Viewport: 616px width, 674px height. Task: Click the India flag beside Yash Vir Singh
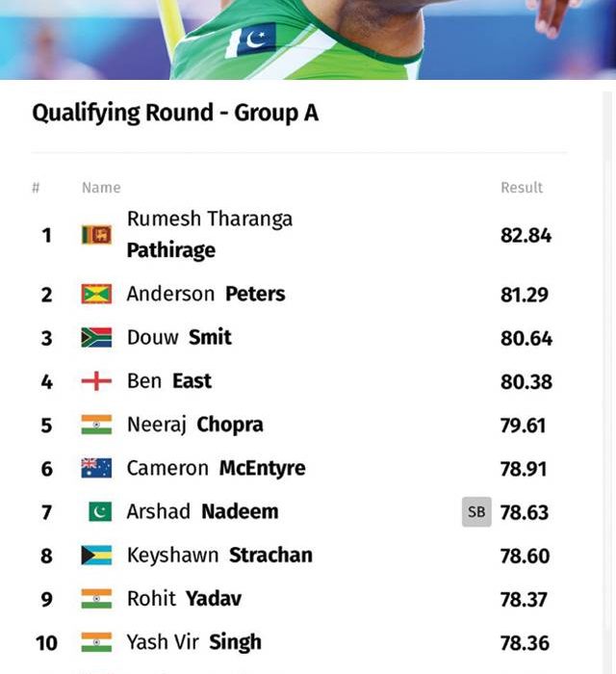click(x=96, y=642)
